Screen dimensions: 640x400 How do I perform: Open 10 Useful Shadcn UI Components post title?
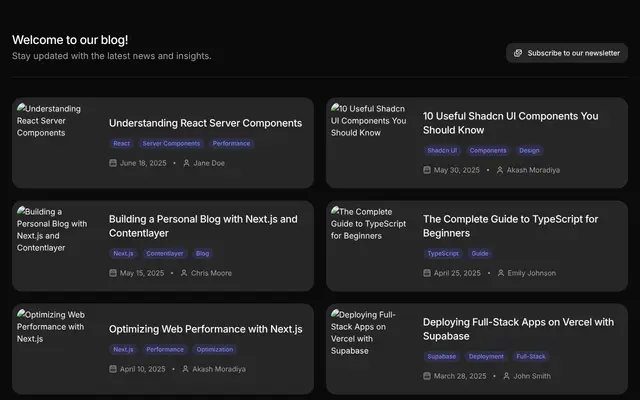point(511,123)
